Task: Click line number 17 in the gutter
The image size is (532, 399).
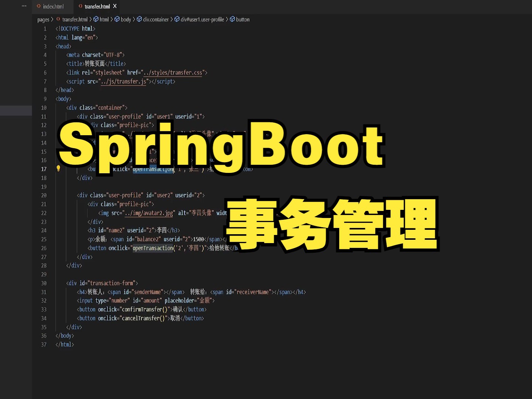Action: tap(44, 169)
